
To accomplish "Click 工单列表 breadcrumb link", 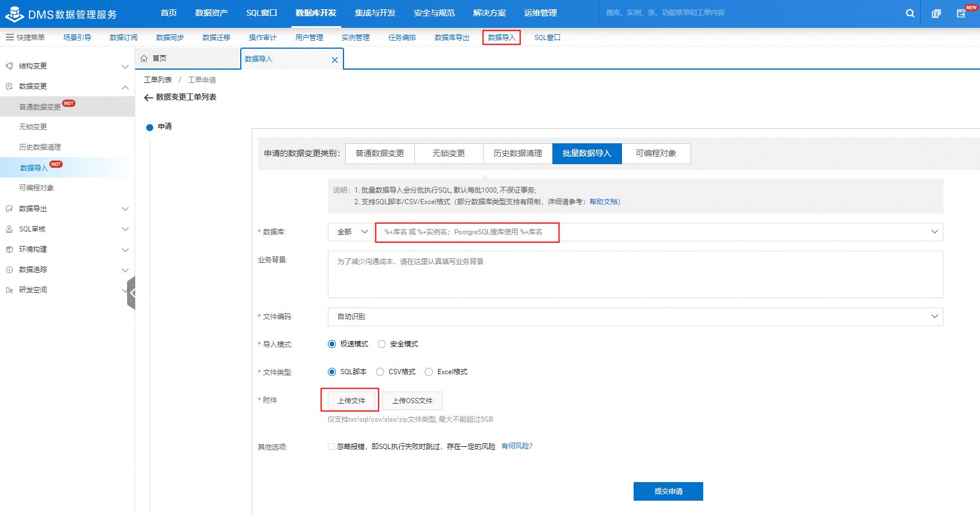I will pos(158,80).
